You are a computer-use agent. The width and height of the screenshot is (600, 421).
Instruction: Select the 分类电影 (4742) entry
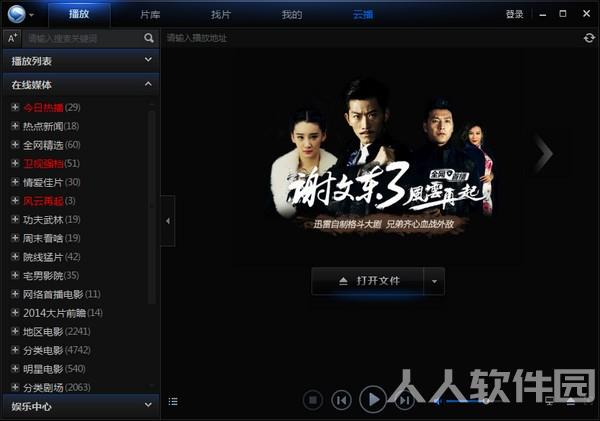coord(57,350)
